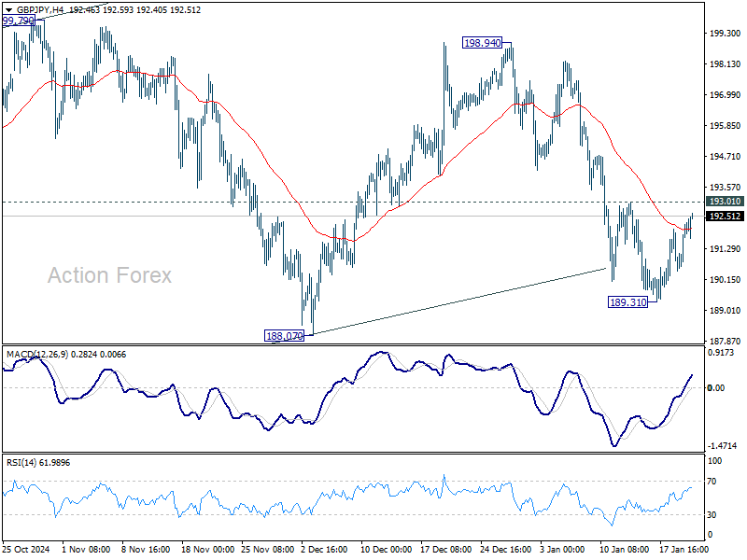Select the GBPJPY,H4 chart title text
Screen dimensions: 747x560
point(42,10)
